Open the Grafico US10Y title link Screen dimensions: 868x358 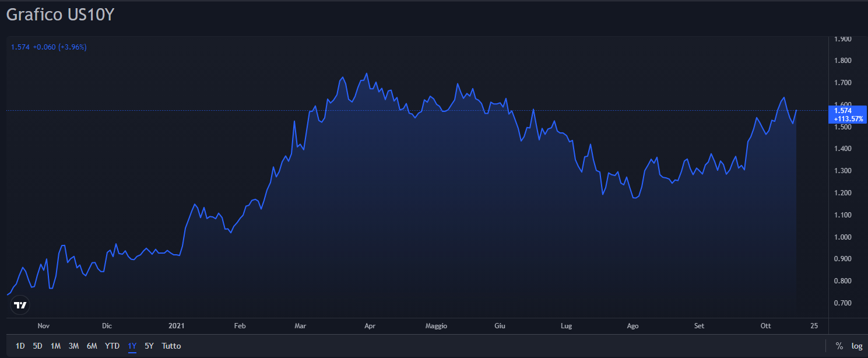[x=61, y=15]
